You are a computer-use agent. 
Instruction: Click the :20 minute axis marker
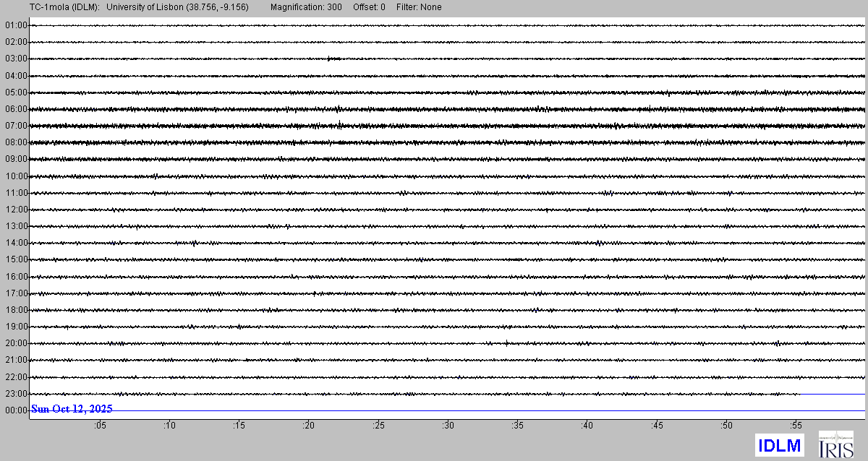(x=308, y=426)
